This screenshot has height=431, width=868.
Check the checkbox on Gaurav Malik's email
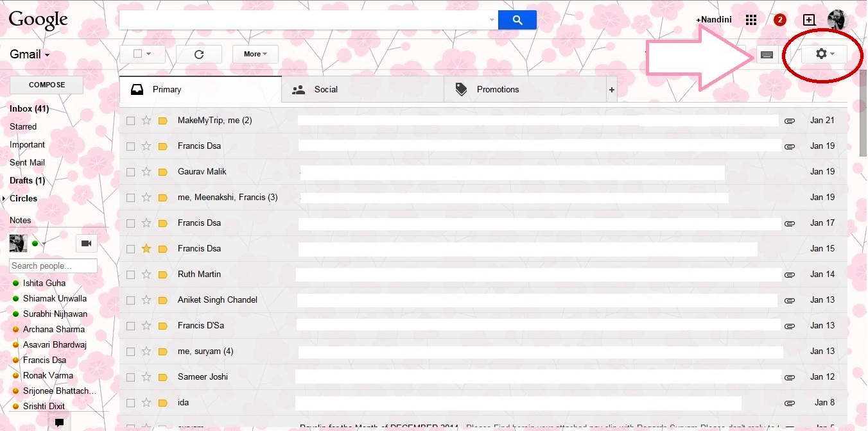130,171
